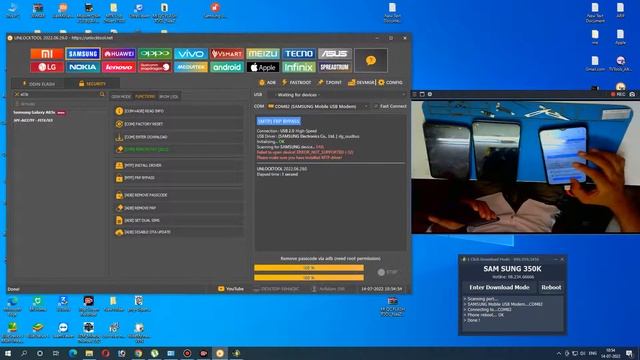Open the T.POINT tool in toolbar
The height and width of the screenshot is (360, 640).
click(x=329, y=82)
